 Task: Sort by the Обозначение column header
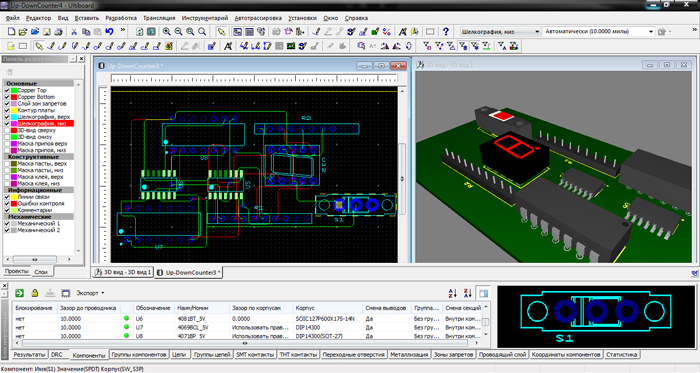pos(153,308)
